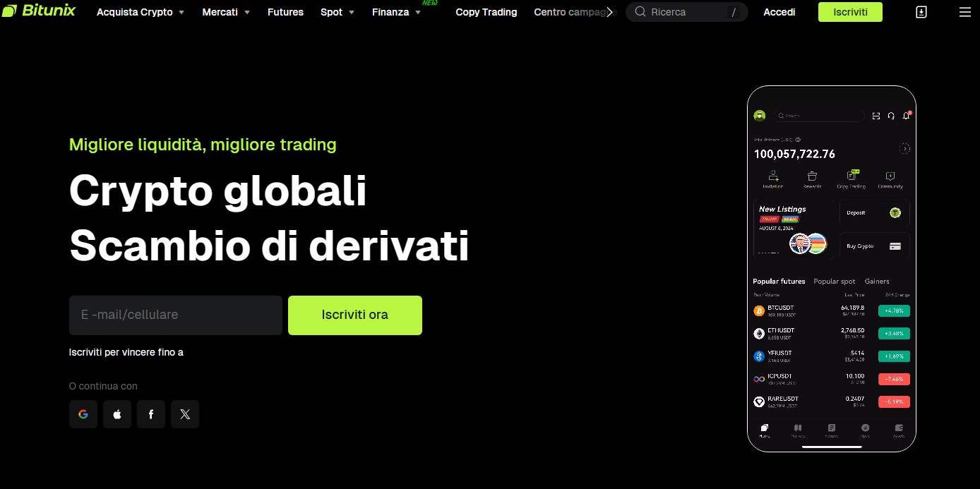The image size is (980, 489).
Task: Click the 64,189.8 price for BTCUSDT
Action: point(852,308)
